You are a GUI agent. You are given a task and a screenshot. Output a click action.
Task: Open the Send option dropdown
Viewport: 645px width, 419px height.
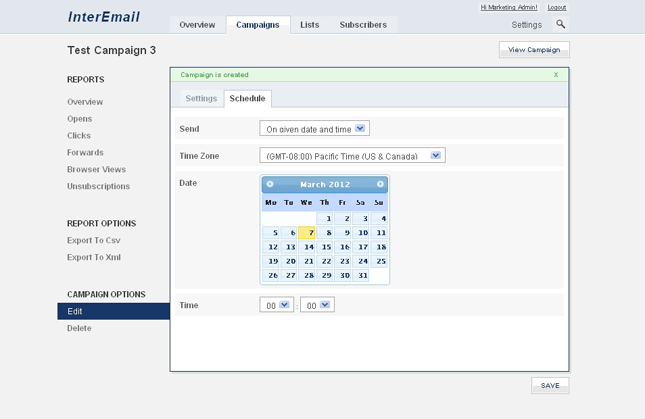[314, 128]
